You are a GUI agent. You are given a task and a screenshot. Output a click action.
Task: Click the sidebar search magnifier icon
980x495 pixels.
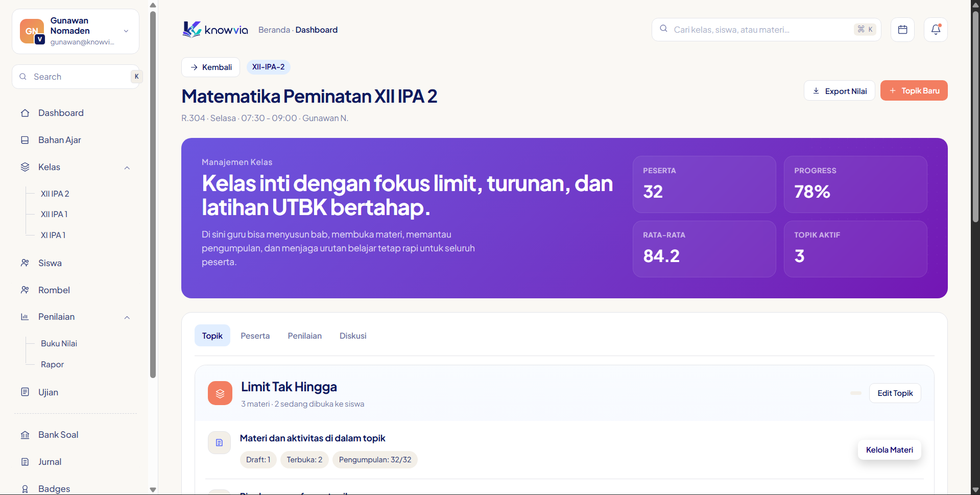[x=23, y=77]
